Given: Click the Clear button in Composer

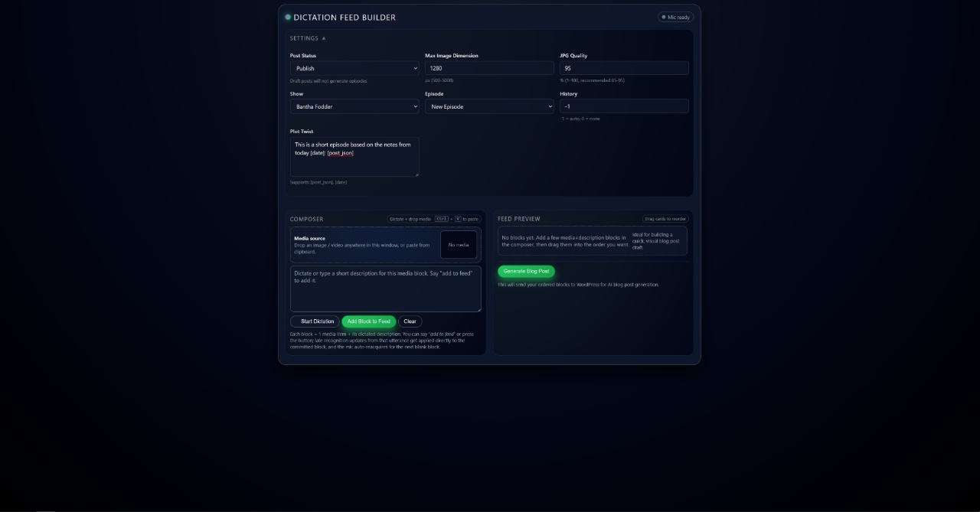Looking at the screenshot, I should [410, 321].
